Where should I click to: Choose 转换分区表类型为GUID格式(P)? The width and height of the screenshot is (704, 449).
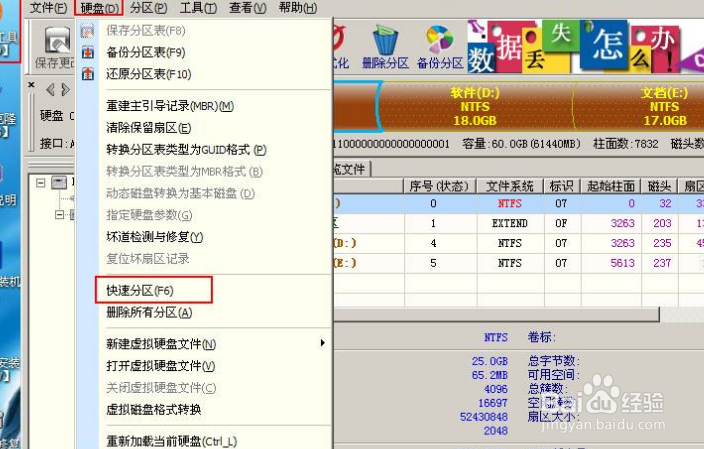(x=186, y=150)
